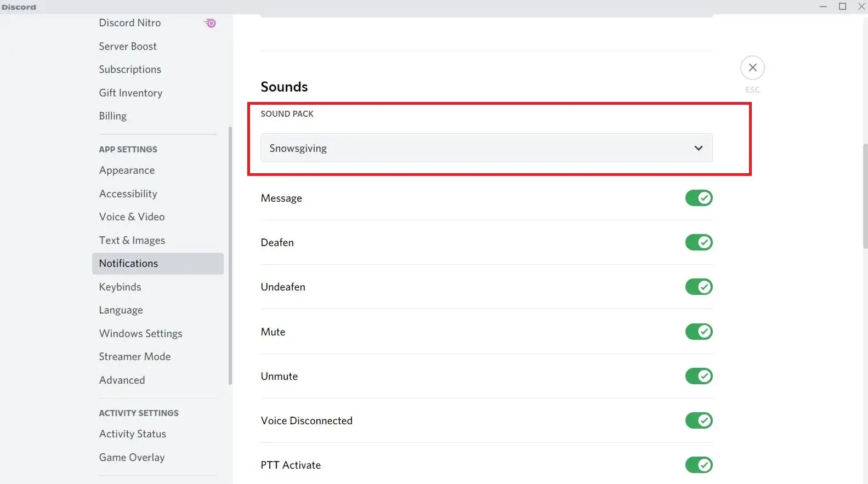Viewport: 868px width, 484px height.
Task: Click the sidebar scrollbar thumb
Action: 230,255
